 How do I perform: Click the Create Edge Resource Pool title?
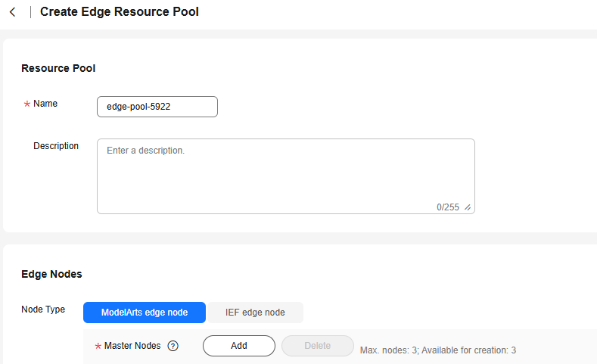click(x=120, y=12)
